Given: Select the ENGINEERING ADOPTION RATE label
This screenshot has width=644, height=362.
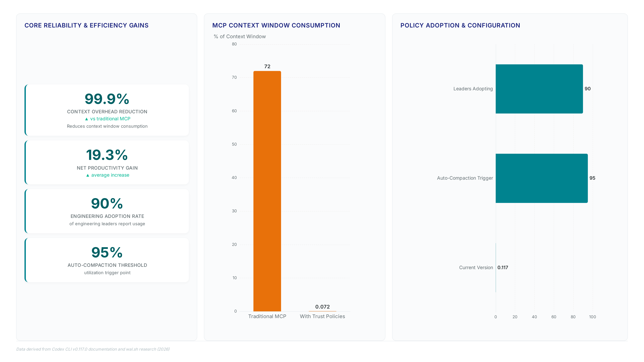Looking at the screenshot, I should click(107, 216).
